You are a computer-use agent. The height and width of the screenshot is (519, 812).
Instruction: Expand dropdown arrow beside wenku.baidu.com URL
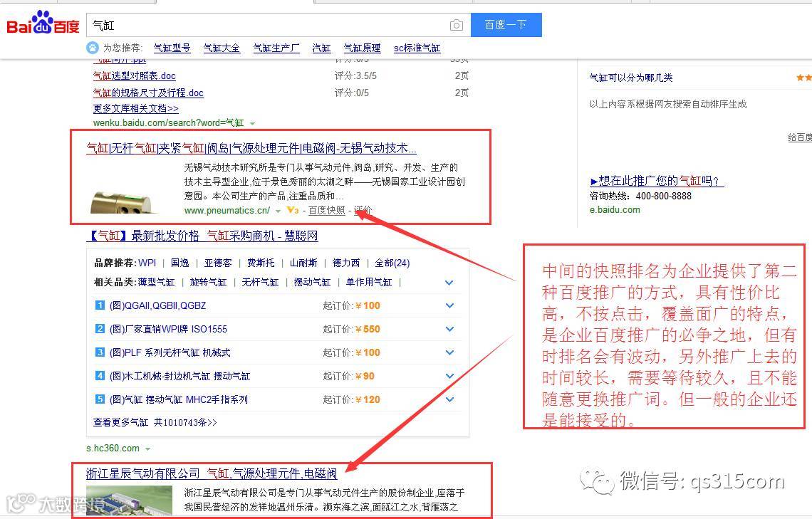pyautogui.click(x=253, y=123)
